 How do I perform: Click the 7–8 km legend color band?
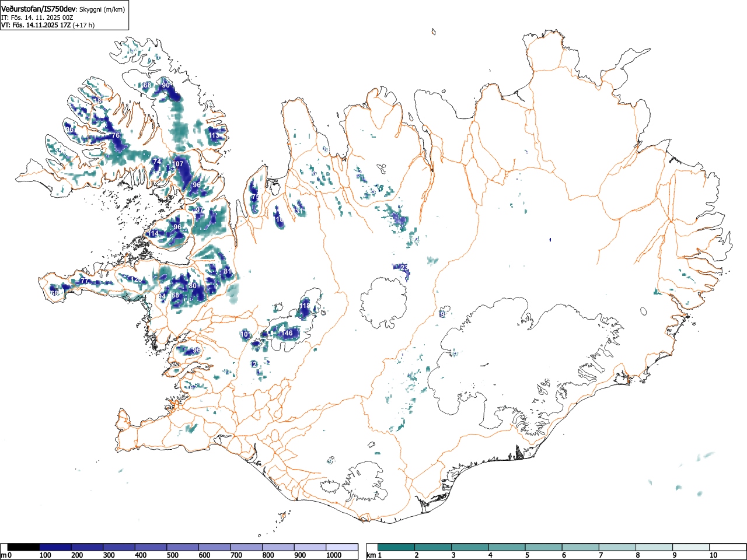[617, 547]
